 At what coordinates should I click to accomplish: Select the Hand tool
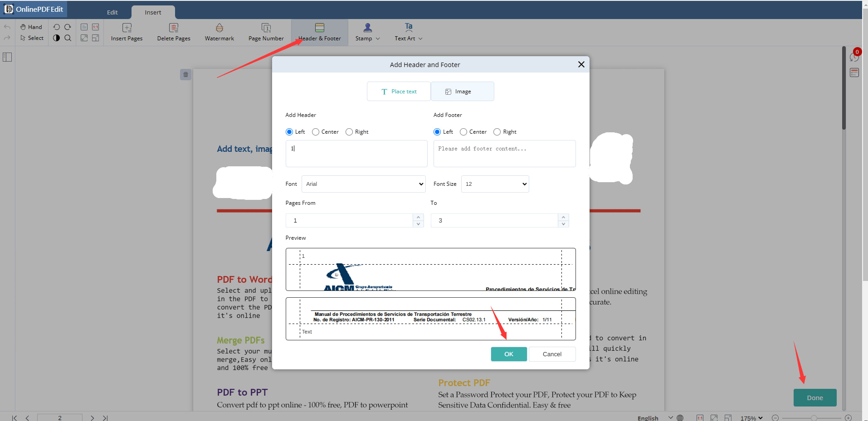30,26
